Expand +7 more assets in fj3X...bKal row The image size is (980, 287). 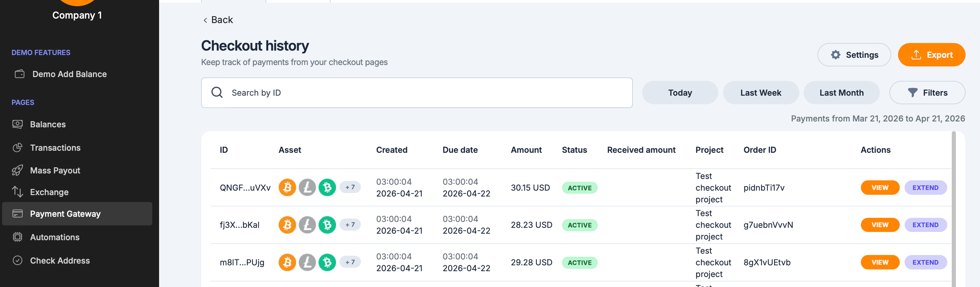(x=350, y=225)
